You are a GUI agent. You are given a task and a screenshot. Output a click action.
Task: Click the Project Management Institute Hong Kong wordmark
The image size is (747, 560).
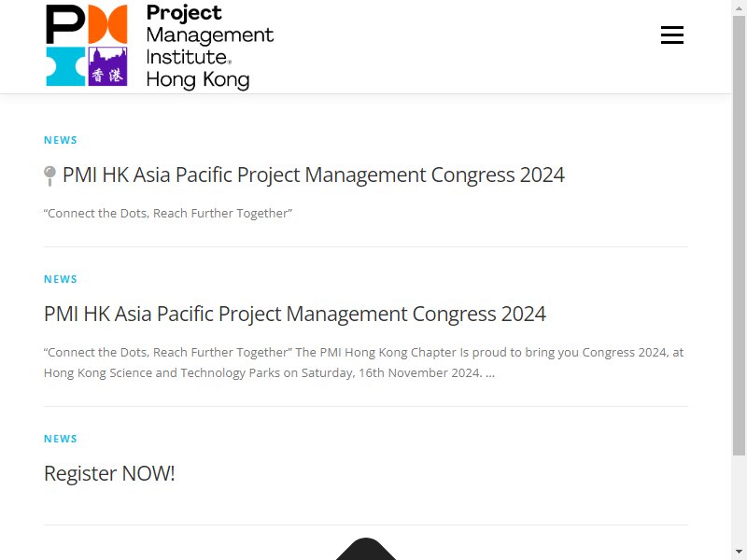coord(209,47)
